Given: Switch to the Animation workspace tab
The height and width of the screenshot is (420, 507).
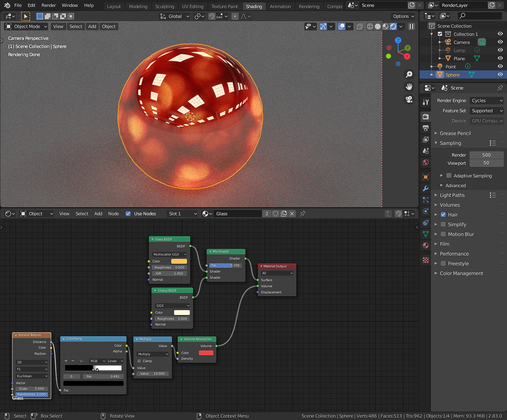Looking at the screenshot, I should 280,6.
